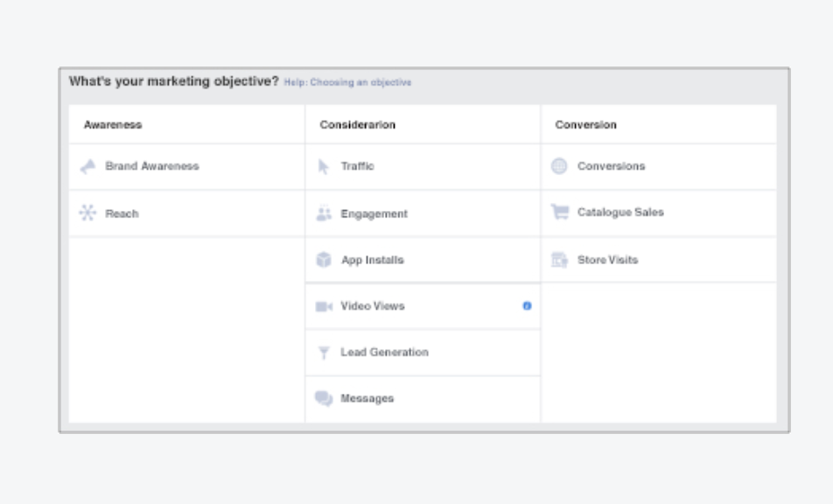Click the globe icon beside Conversions

point(559,166)
